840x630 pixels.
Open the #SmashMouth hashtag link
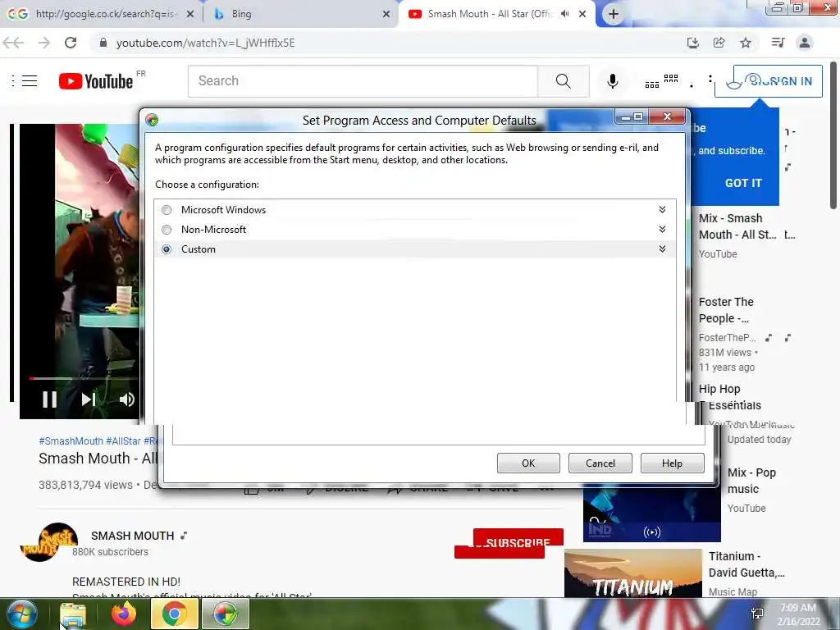[71, 441]
